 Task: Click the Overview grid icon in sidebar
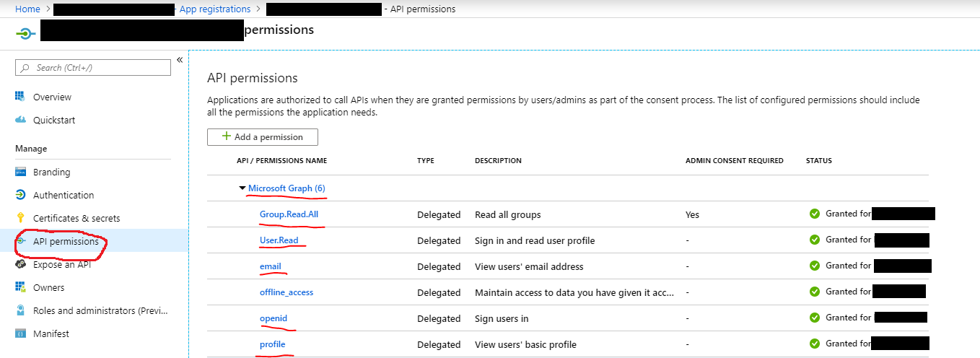(x=20, y=97)
